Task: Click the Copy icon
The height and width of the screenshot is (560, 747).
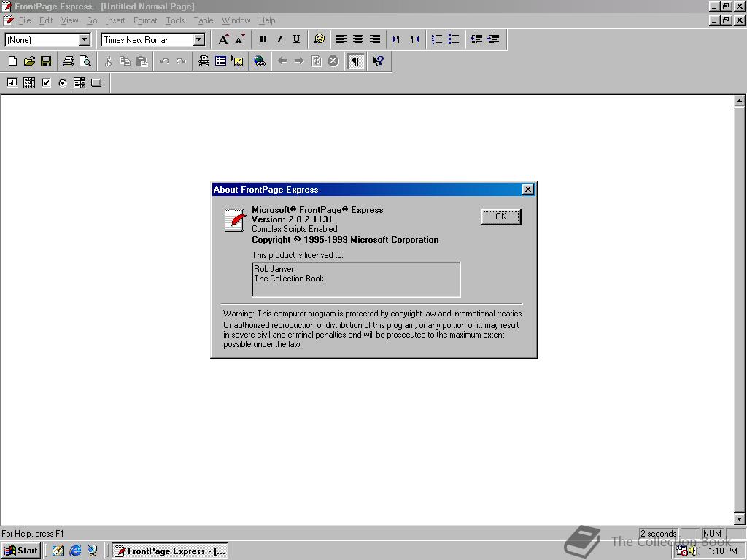Action: click(125, 61)
